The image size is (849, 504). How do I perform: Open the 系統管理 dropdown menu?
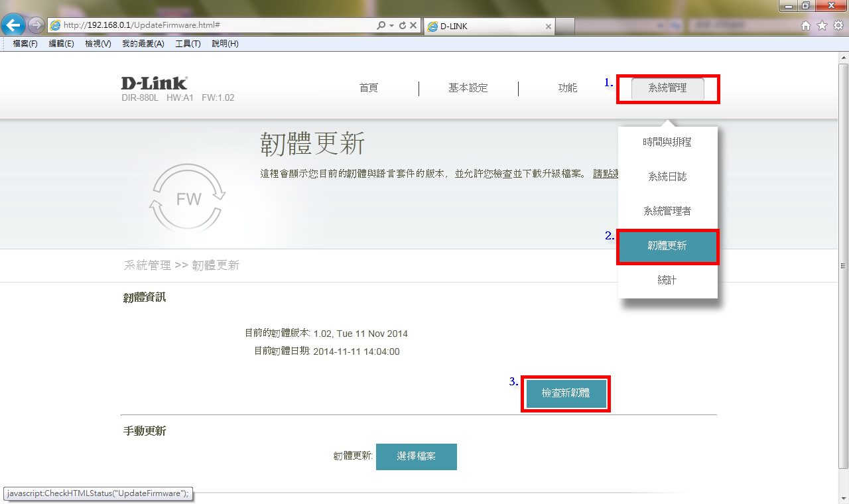667,88
